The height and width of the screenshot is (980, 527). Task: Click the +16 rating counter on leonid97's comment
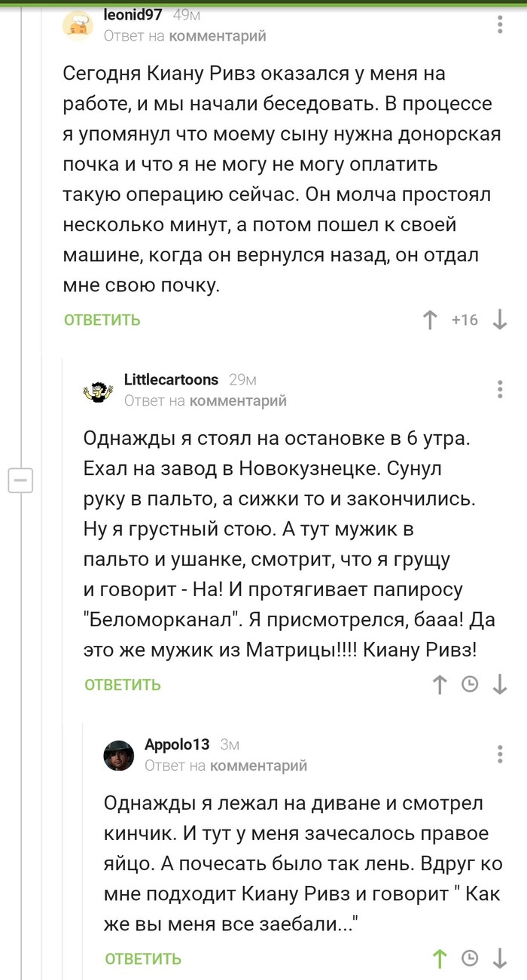point(465,319)
